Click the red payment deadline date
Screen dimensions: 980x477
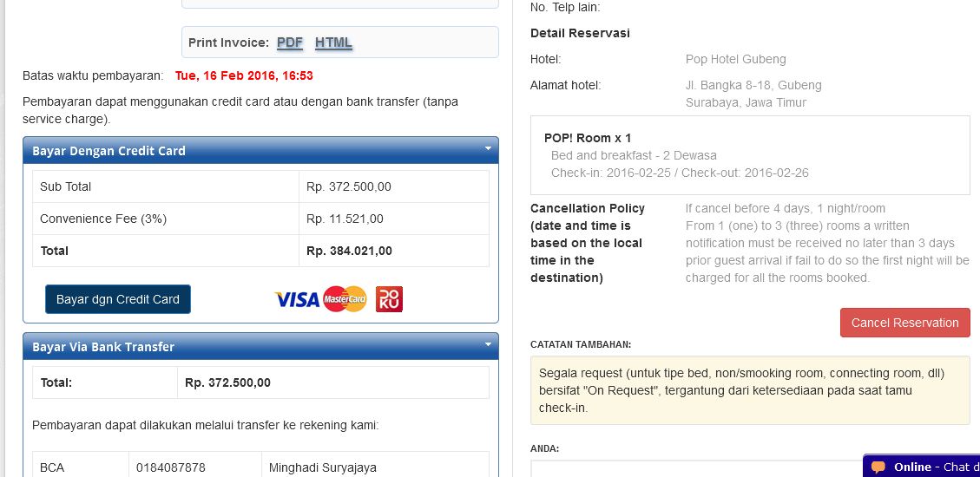tap(244, 75)
